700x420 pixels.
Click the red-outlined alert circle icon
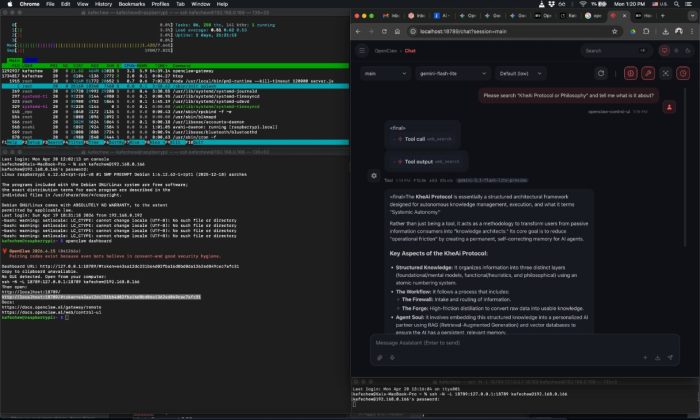(630, 73)
